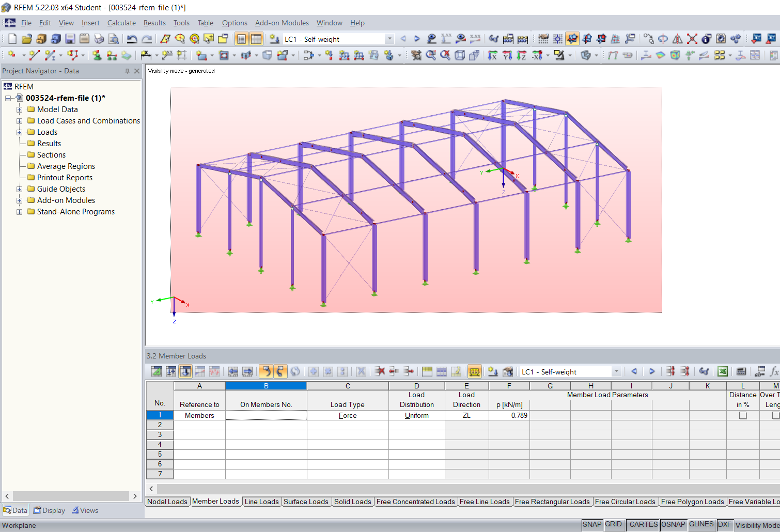This screenshot has height=532, width=780.
Task: Go to next load case in main toolbar
Action: [417, 39]
